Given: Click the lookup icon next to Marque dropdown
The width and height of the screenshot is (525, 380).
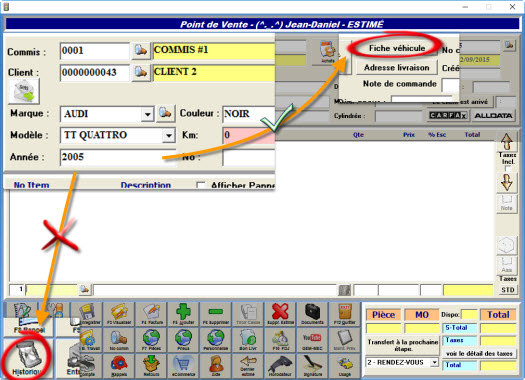Looking at the screenshot, I should point(165,113).
